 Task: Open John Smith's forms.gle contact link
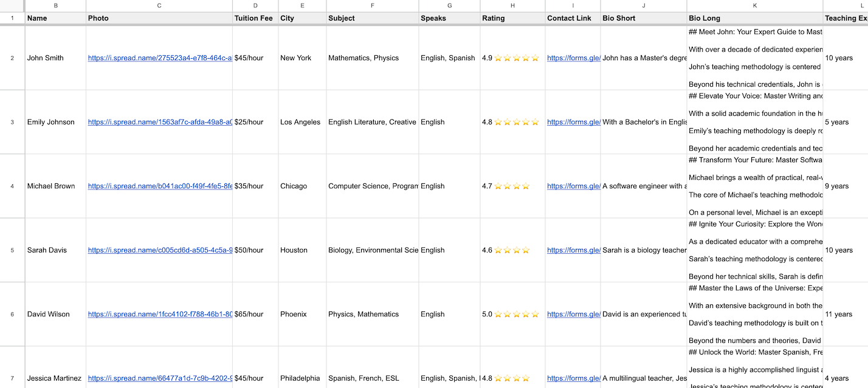pyautogui.click(x=573, y=58)
